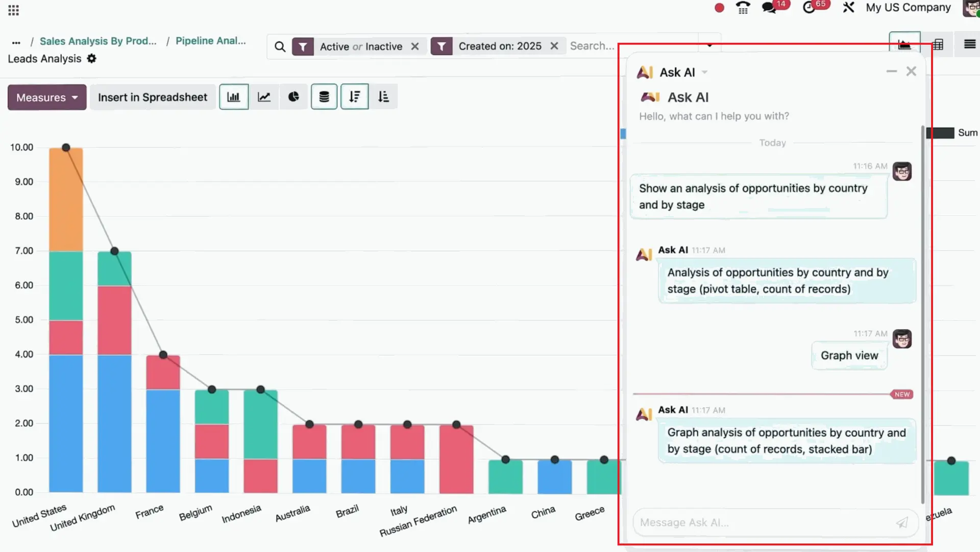Open Sales Analysis By Product breadcrumb

coord(98,41)
